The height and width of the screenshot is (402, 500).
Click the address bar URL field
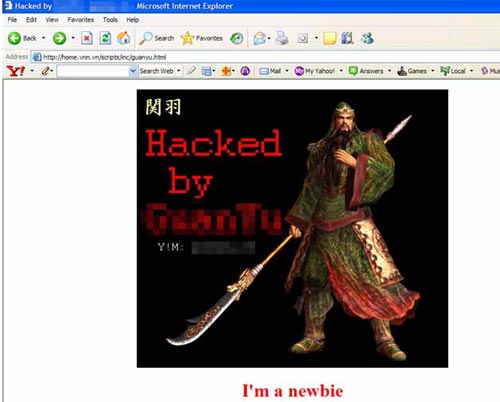point(266,57)
